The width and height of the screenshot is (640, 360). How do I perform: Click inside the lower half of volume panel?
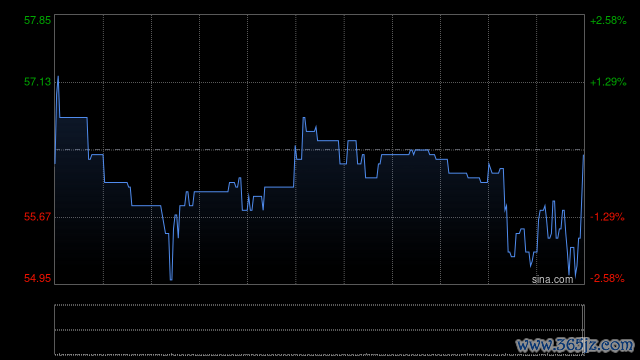319,342
